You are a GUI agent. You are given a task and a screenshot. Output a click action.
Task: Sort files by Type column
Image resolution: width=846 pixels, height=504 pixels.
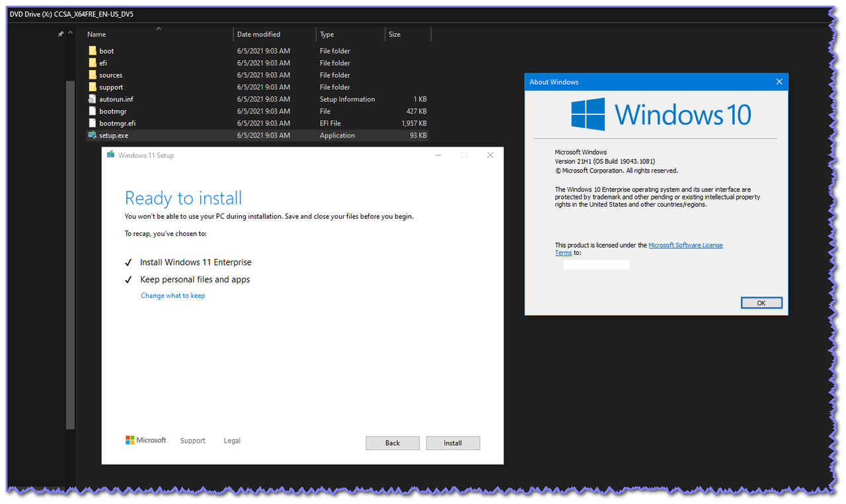pos(327,34)
